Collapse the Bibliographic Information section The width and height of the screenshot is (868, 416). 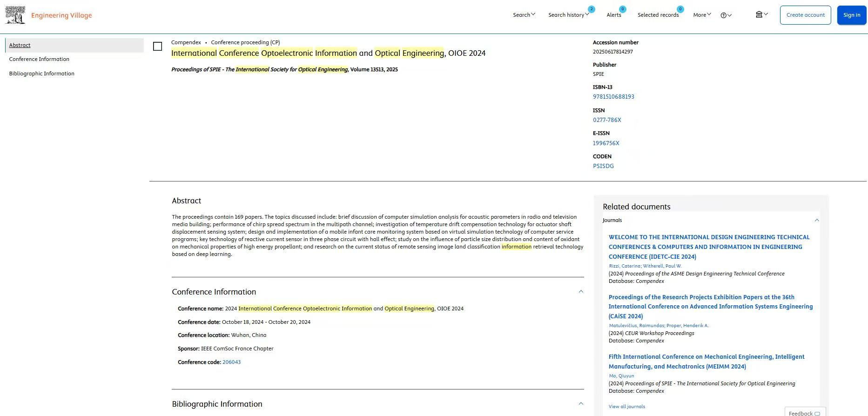click(x=581, y=403)
